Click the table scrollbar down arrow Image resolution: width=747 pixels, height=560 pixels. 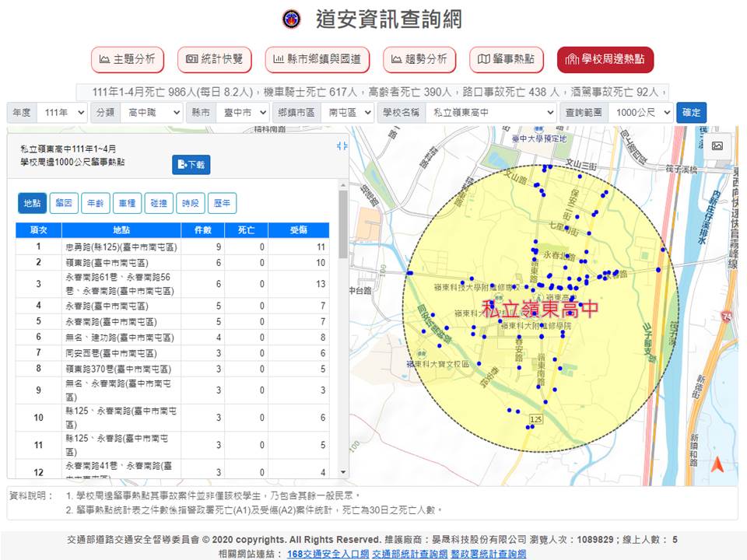[343, 472]
